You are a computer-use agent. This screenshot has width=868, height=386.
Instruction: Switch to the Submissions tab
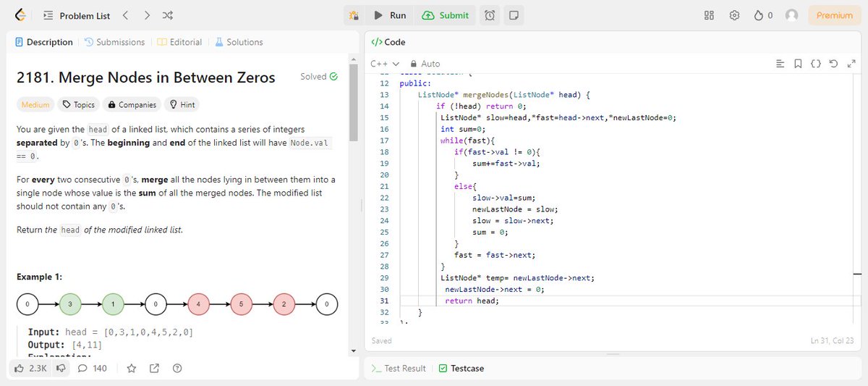point(115,42)
